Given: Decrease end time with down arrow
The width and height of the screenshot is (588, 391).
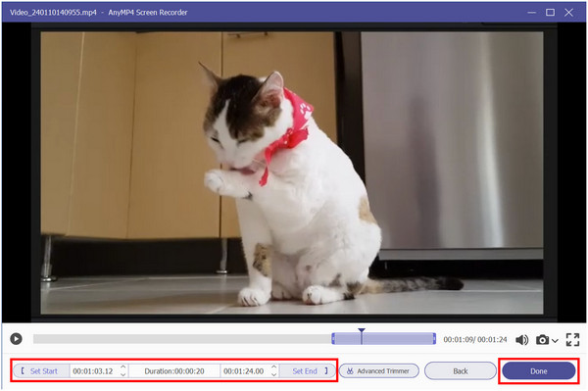Looking at the screenshot, I should coord(274,374).
